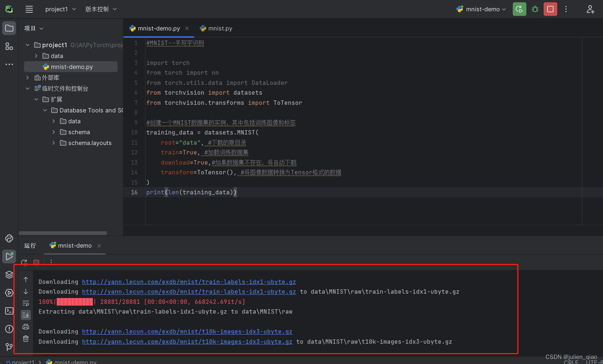
Task: Click the PyCharm logo icon
Action: pyautogui.click(x=9, y=9)
